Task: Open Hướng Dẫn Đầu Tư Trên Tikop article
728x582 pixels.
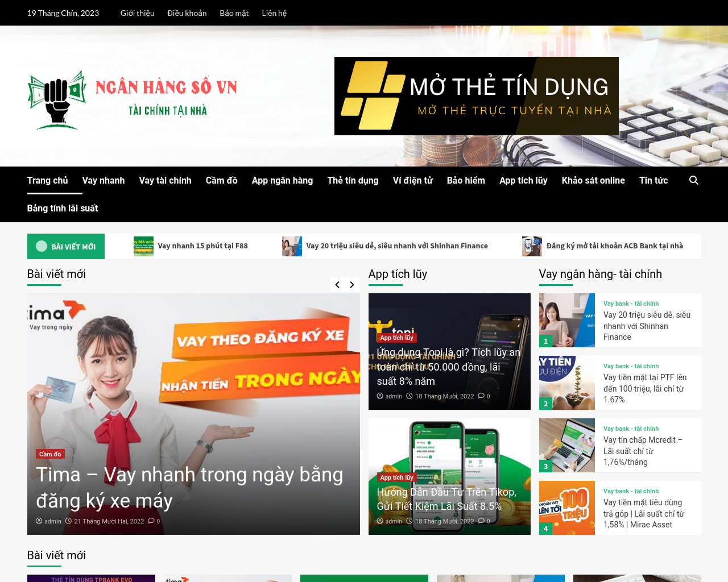Action: [446, 499]
